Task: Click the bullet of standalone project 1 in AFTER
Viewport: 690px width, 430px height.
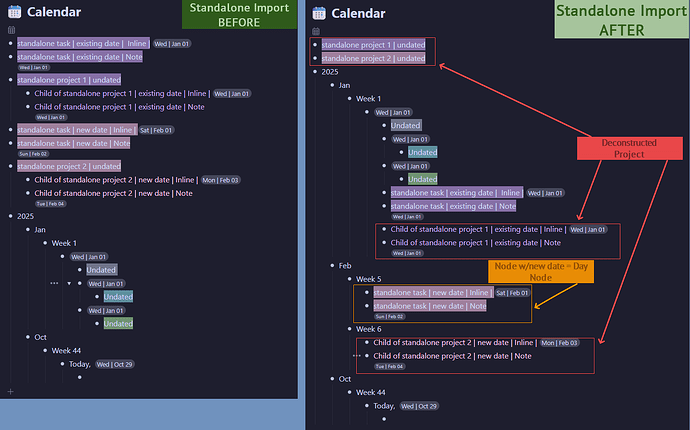Action: [316, 45]
